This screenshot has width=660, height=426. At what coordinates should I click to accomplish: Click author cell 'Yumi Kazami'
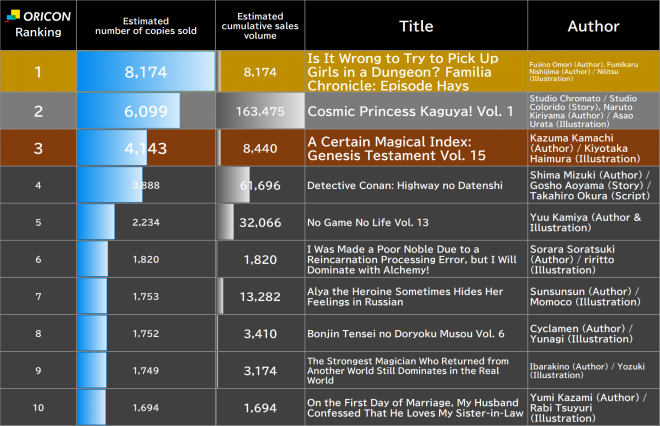click(588, 407)
